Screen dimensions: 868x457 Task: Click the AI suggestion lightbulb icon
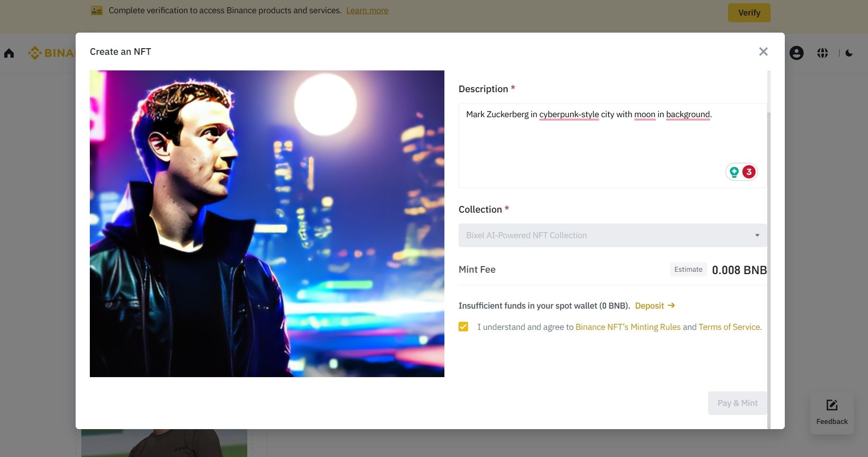tap(734, 172)
